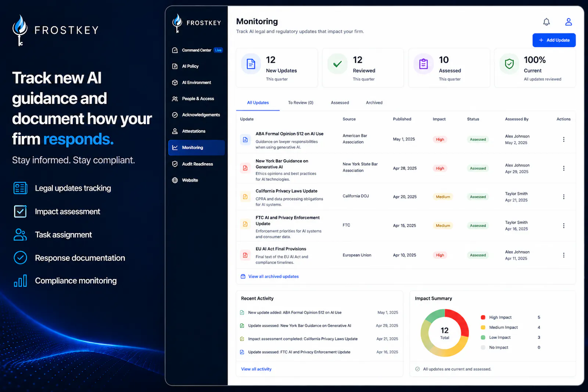Click the Frostkey logo in app sidebar
The height and width of the screenshot is (392, 588).
197,23
